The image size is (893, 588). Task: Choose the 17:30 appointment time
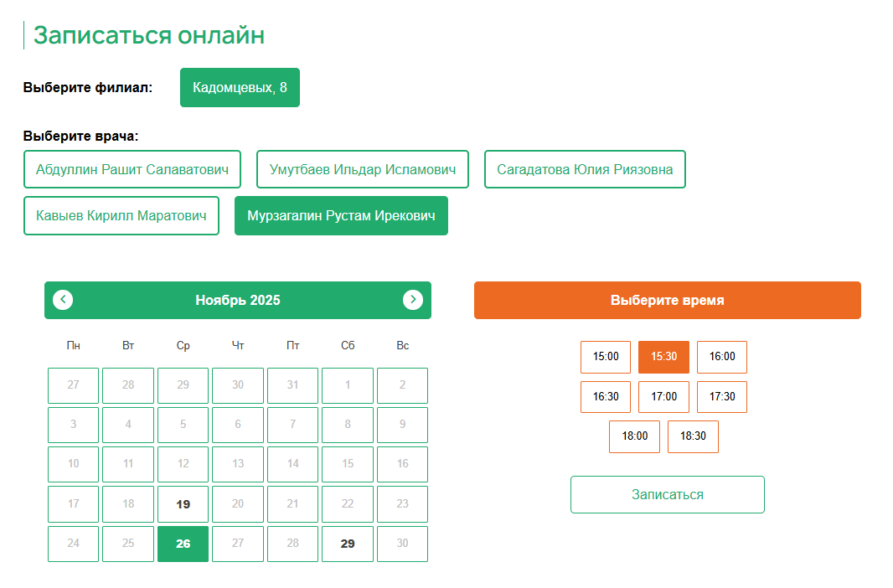pos(721,397)
